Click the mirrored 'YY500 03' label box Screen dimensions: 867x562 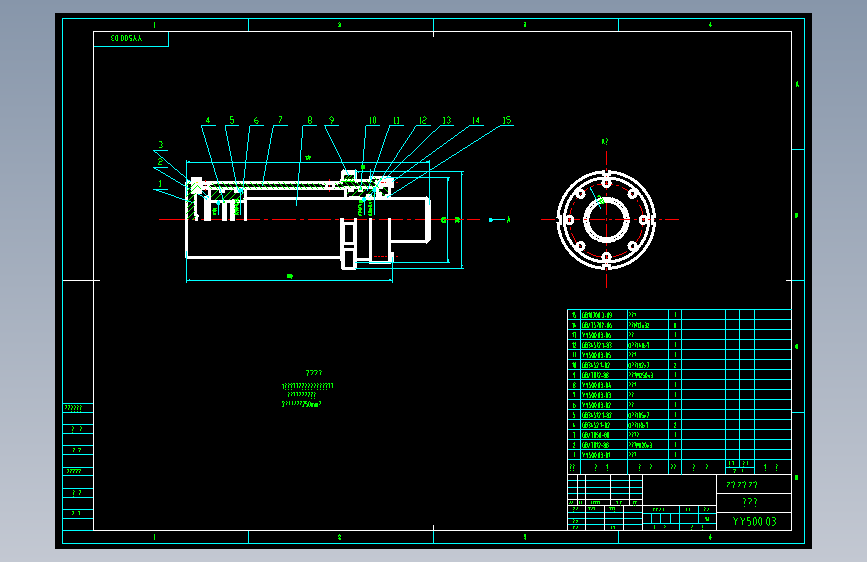point(131,39)
